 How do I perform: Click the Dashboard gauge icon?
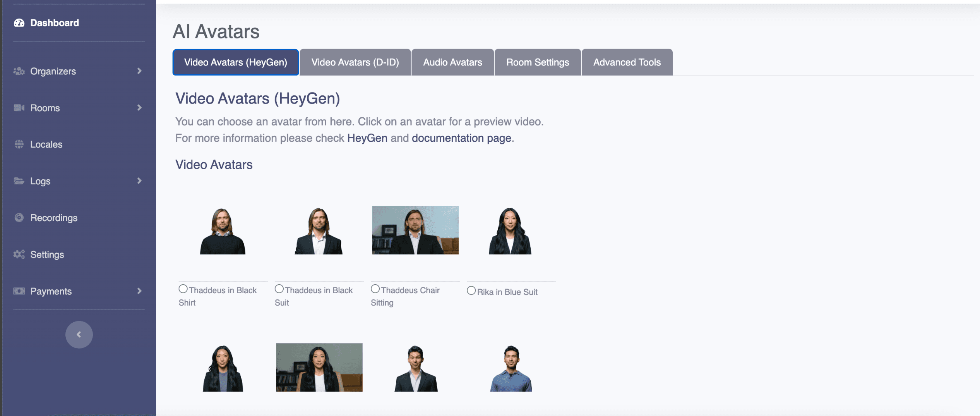[x=19, y=23]
